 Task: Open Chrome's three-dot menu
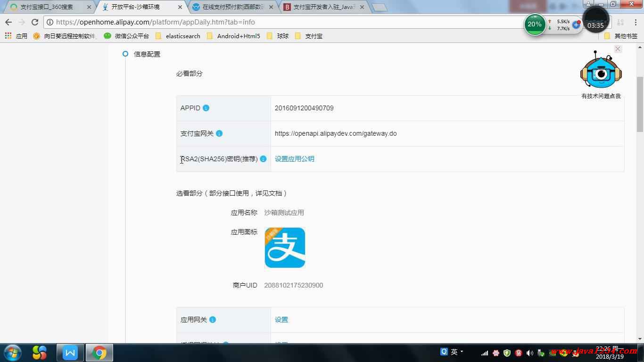[635, 22]
